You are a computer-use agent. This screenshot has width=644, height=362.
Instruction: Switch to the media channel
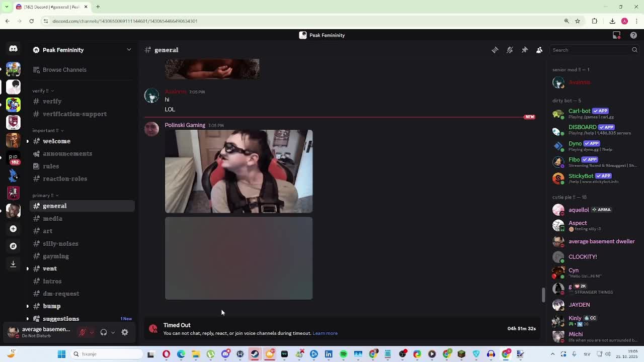point(52,219)
